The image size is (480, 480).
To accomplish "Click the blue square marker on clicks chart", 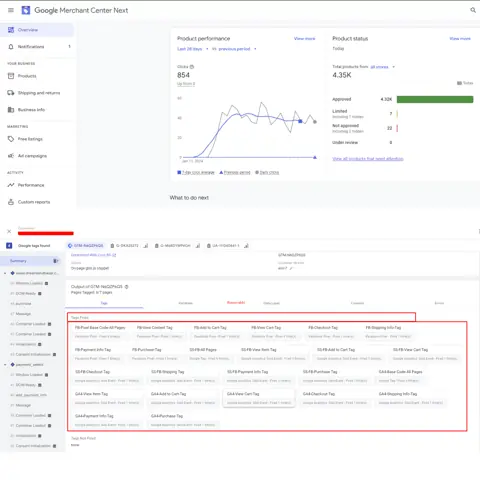I will tap(300, 121).
